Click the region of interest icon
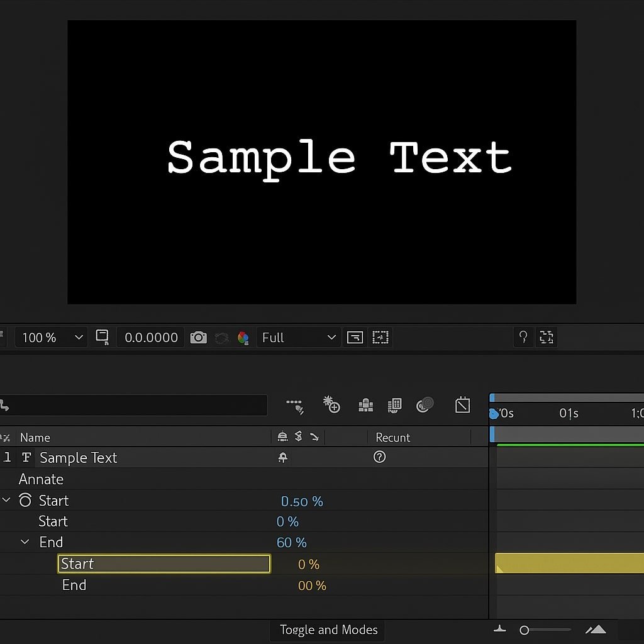 380,338
